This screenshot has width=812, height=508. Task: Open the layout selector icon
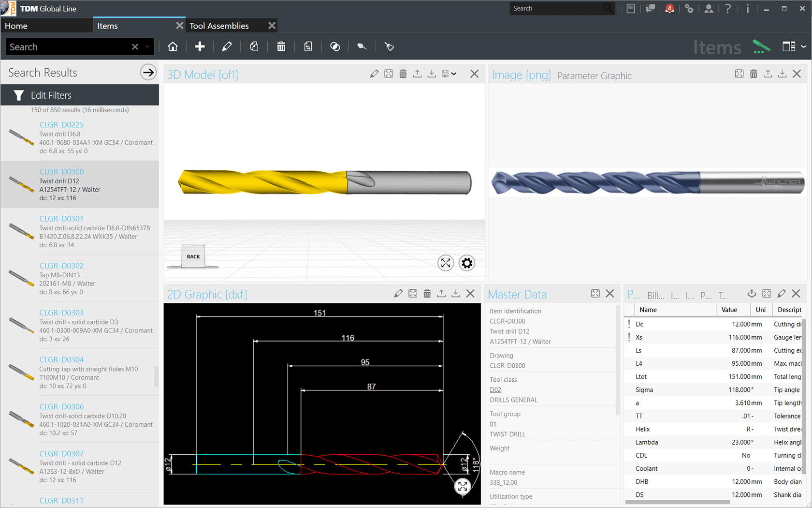[789, 46]
